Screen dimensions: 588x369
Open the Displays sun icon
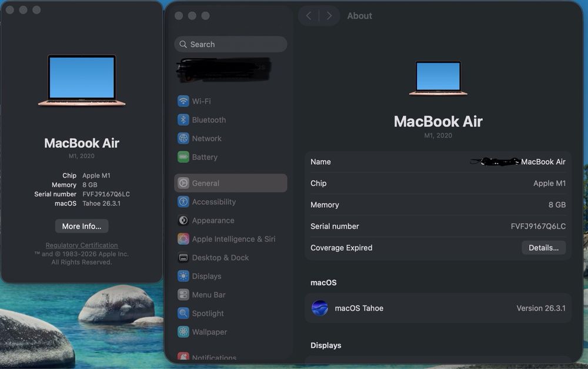[183, 276]
